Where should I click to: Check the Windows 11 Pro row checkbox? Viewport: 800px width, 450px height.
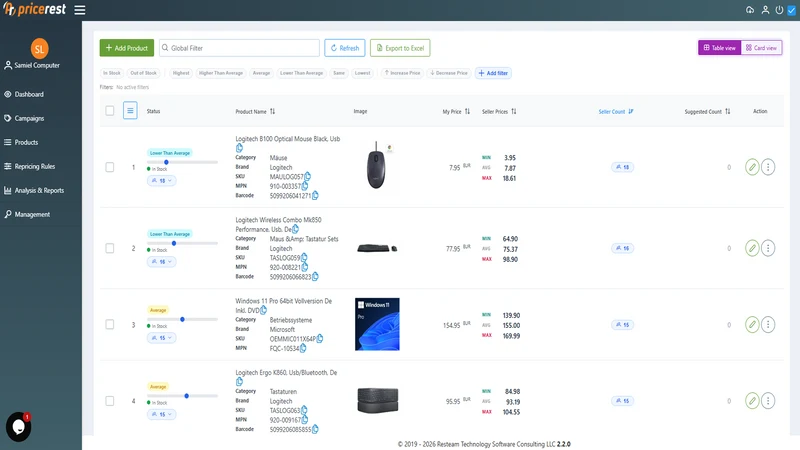pyautogui.click(x=110, y=324)
